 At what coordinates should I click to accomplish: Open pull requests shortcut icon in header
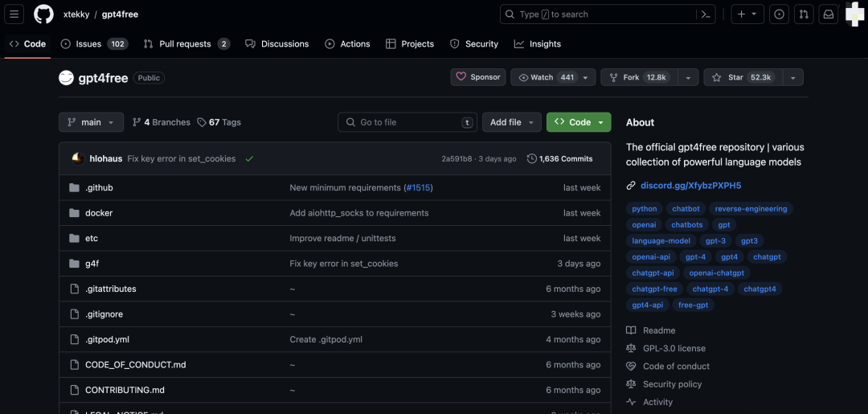pyautogui.click(x=804, y=14)
